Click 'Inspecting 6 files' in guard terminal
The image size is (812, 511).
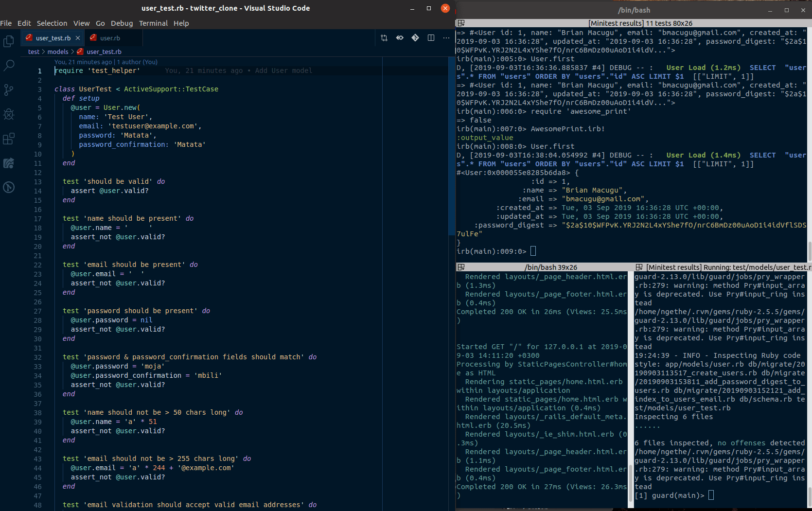673,417
